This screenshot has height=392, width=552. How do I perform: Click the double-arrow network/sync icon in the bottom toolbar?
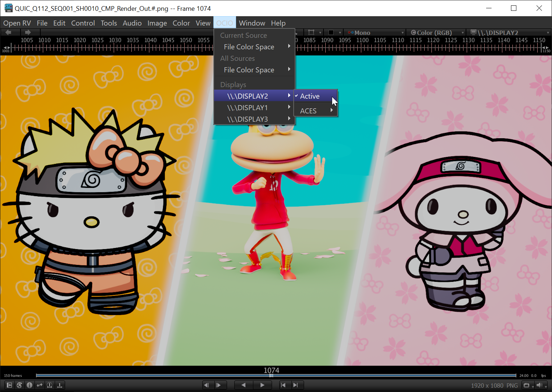pos(40,385)
